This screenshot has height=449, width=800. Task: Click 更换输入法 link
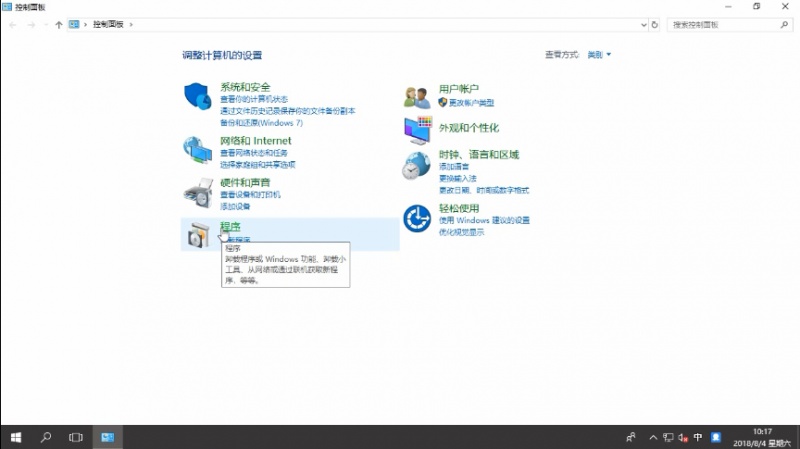click(458, 179)
